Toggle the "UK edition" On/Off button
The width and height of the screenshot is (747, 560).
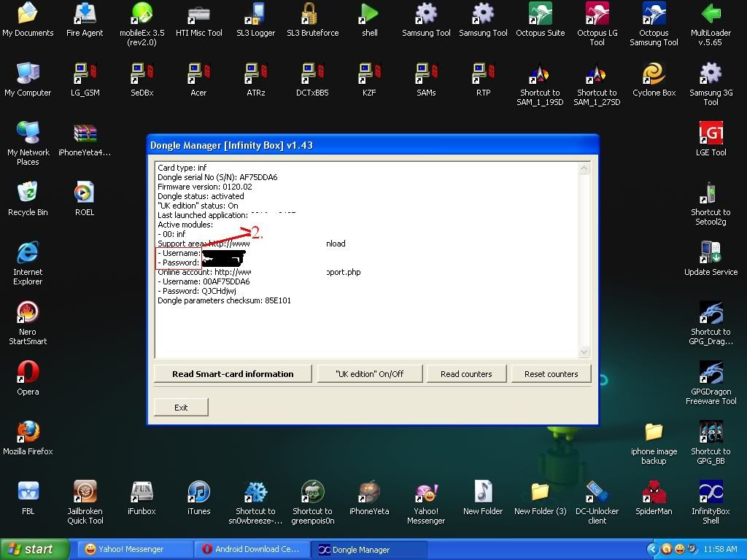(x=370, y=374)
